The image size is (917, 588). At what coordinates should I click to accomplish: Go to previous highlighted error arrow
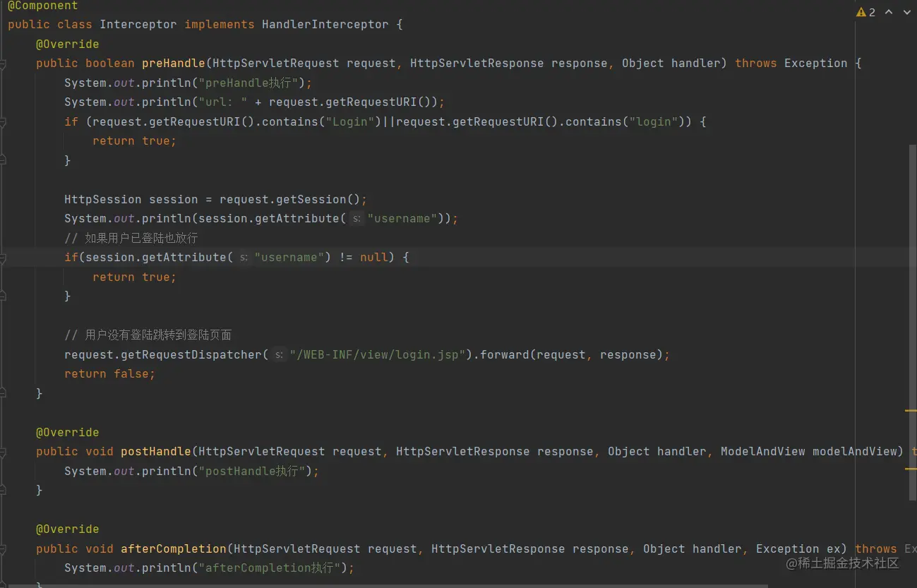coord(889,12)
